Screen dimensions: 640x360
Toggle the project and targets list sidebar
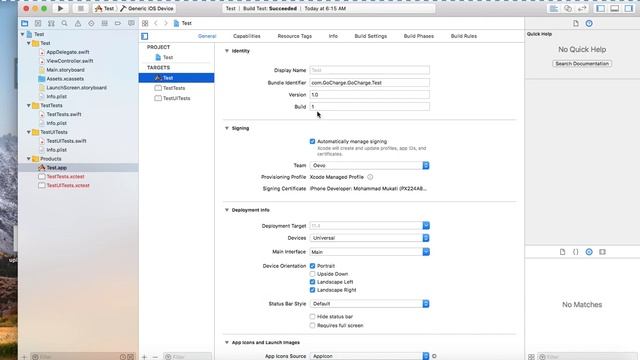(x=144, y=36)
